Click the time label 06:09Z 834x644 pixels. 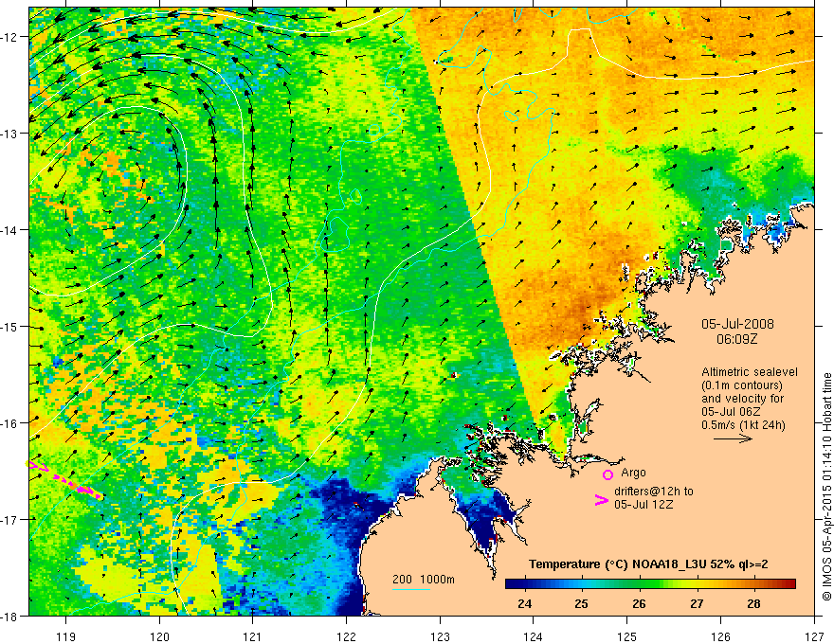point(736,339)
